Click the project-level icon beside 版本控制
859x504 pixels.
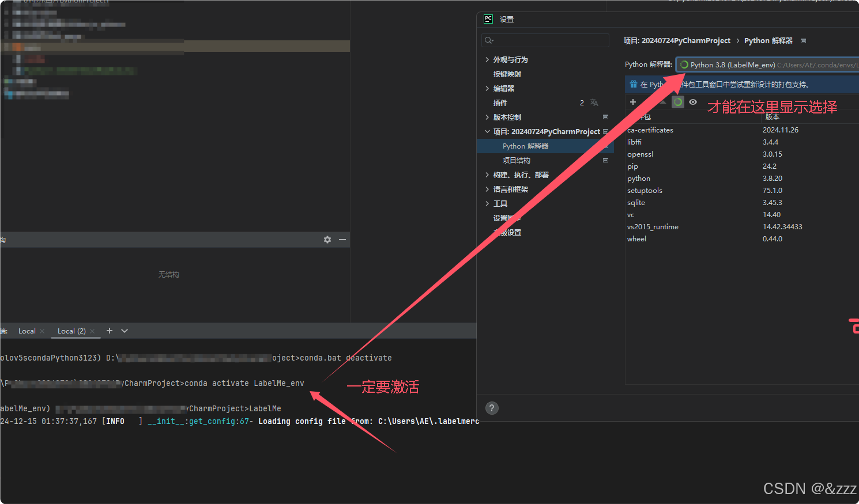(605, 117)
